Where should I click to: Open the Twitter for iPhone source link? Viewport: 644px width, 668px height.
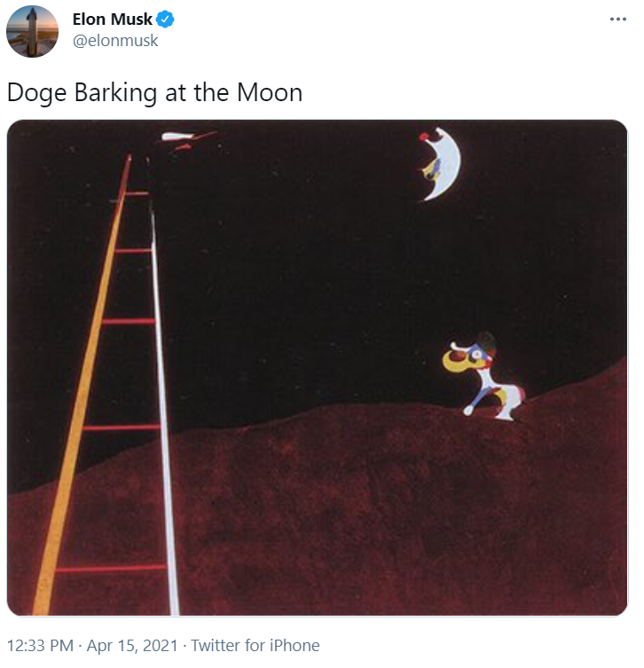[x=255, y=646]
